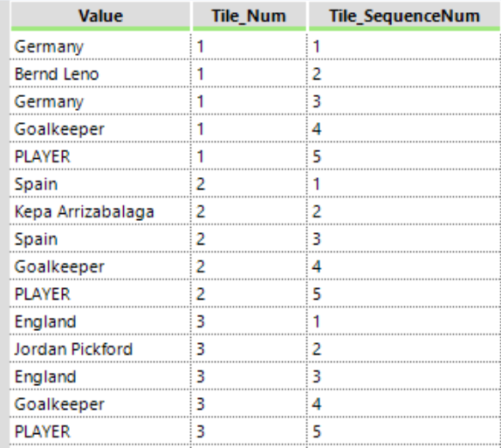Select the Tile_SequenceNum column header

click(404, 16)
